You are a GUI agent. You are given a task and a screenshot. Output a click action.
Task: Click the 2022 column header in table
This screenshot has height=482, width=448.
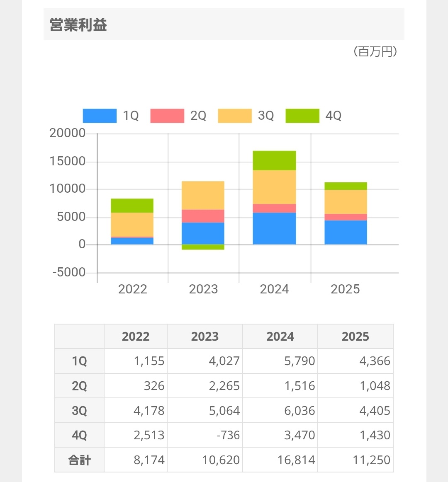tap(136, 336)
